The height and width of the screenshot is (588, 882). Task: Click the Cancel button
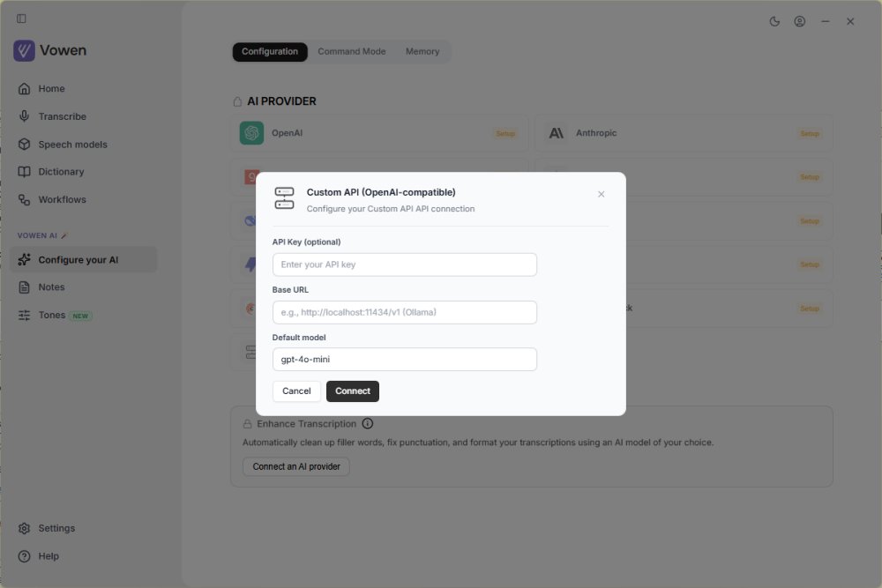click(x=296, y=391)
